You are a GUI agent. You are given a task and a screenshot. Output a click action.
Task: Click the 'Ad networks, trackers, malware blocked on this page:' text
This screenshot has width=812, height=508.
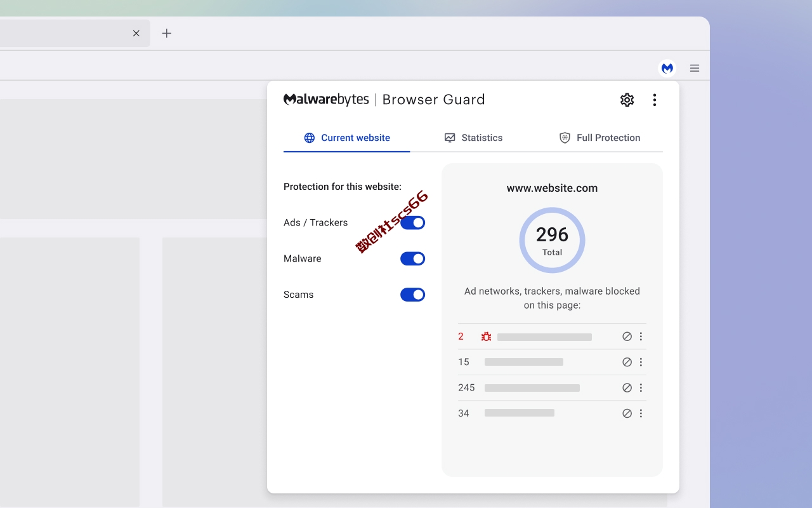[552, 298]
